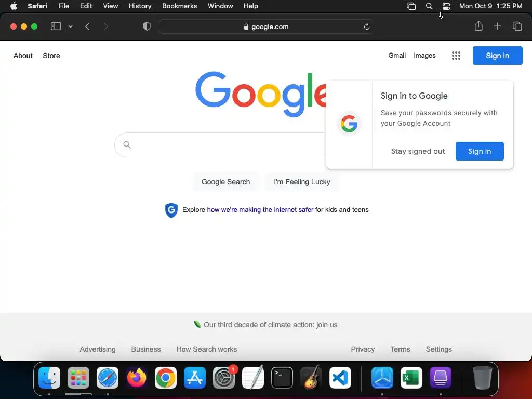Image resolution: width=532 pixels, height=399 pixels.
Task: Open sidebar options dropdown chevron
Action: tap(70, 26)
